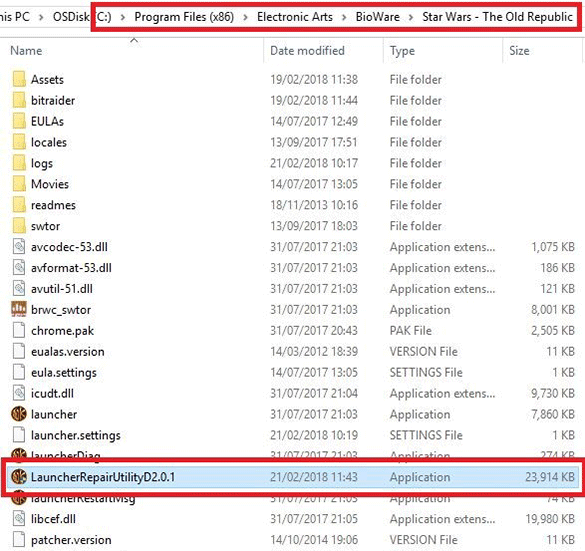This screenshot has height=551, width=585.
Task: Select the eualas.version file name
Action: coord(68,351)
